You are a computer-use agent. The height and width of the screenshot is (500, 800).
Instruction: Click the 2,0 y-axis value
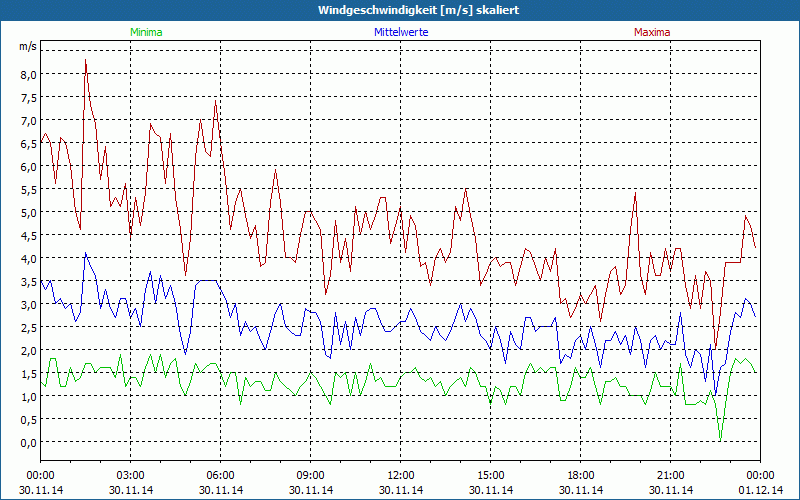pos(28,351)
